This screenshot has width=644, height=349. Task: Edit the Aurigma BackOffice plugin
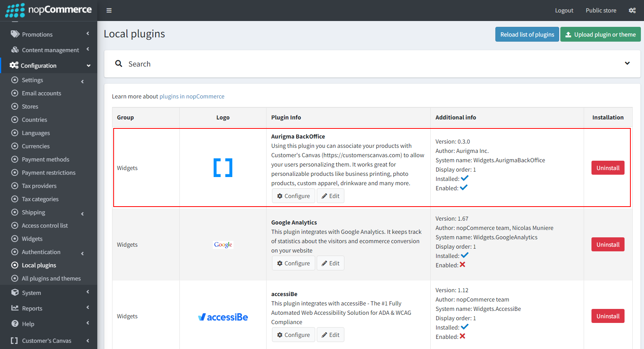[x=330, y=196]
